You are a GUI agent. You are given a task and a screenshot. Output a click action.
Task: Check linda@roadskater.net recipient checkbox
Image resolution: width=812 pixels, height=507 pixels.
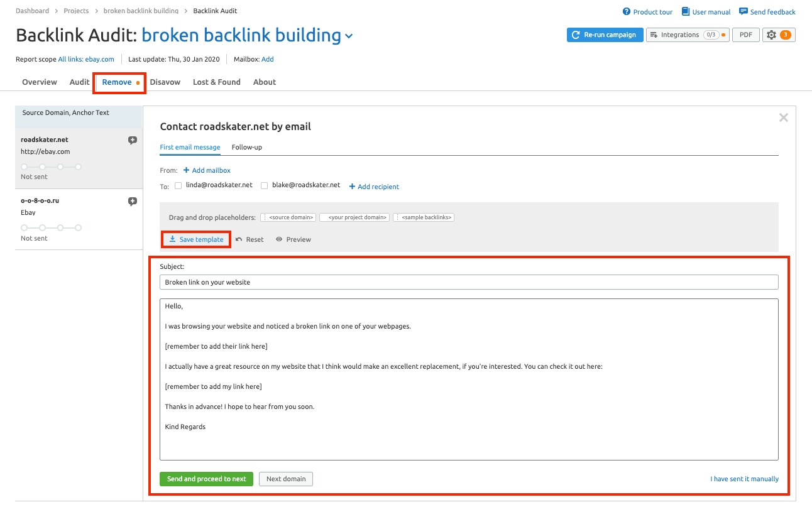click(178, 186)
